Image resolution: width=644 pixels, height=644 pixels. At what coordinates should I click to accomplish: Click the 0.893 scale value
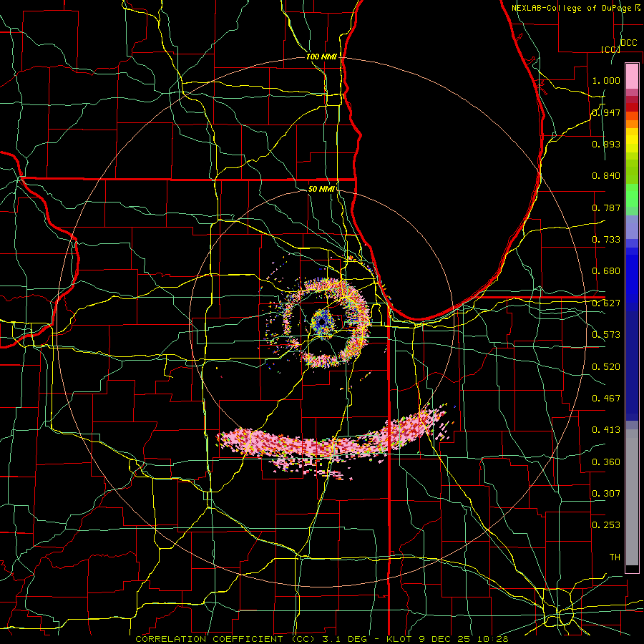606,144
